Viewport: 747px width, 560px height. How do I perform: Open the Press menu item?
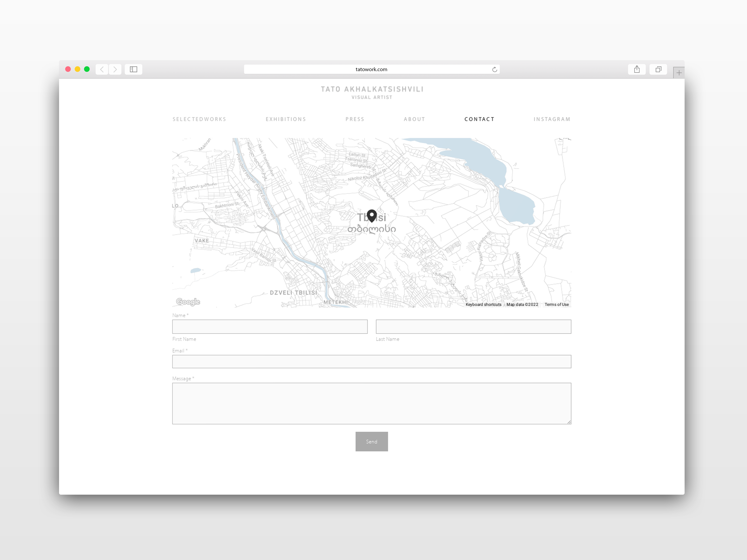355,119
